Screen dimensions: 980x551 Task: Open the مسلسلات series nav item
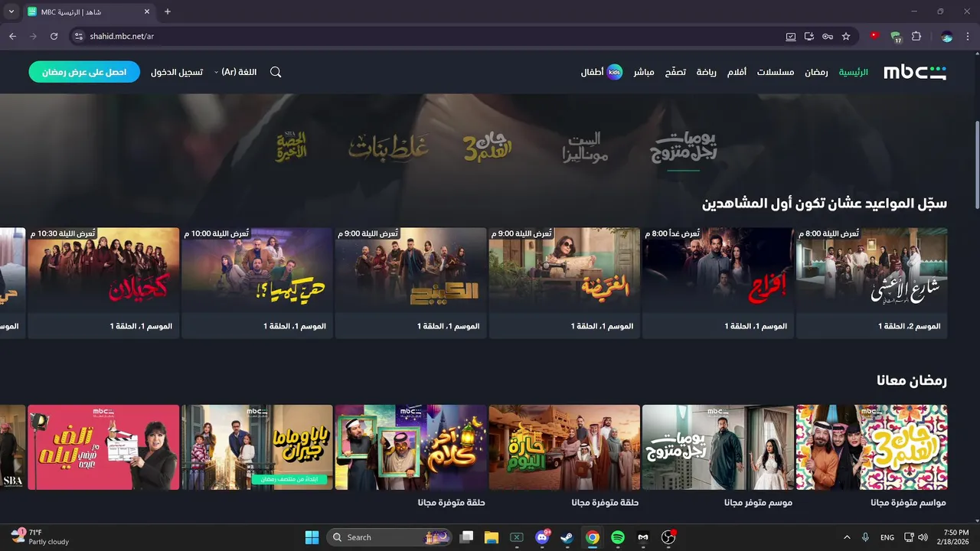[776, 72]
